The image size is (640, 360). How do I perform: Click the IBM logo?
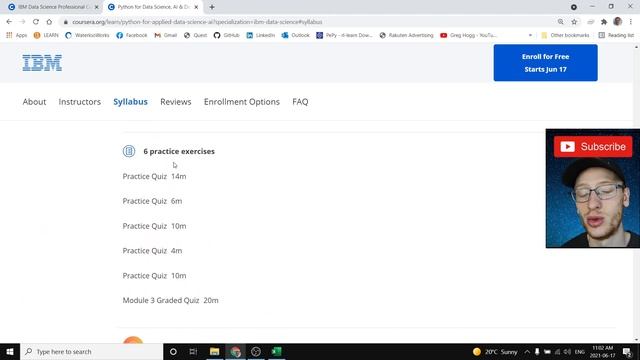pos(42,63)
